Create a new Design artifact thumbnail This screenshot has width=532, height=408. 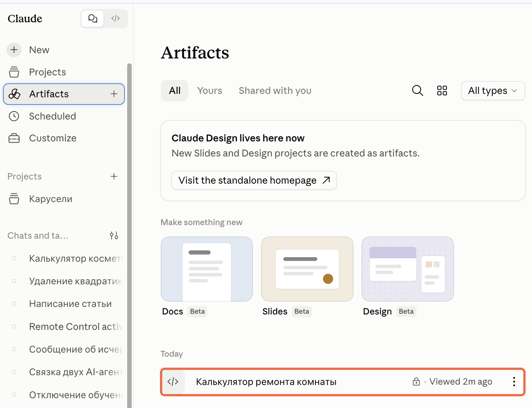407,269
